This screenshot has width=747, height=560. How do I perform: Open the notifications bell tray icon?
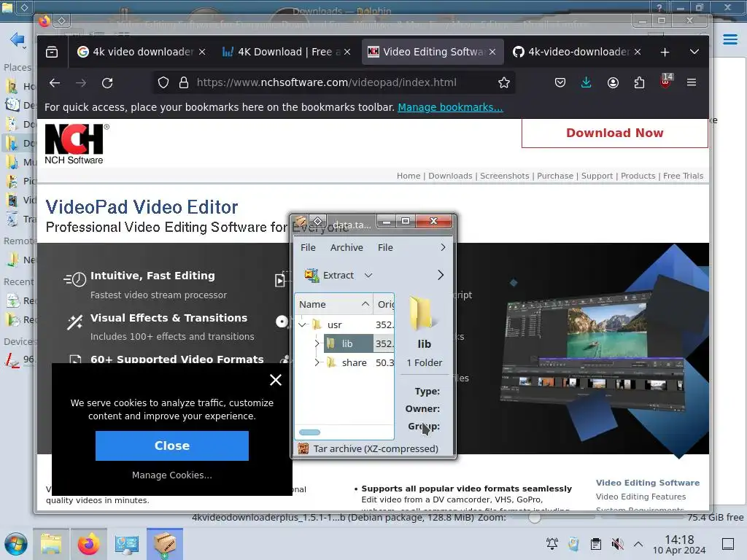pos(552,544)
